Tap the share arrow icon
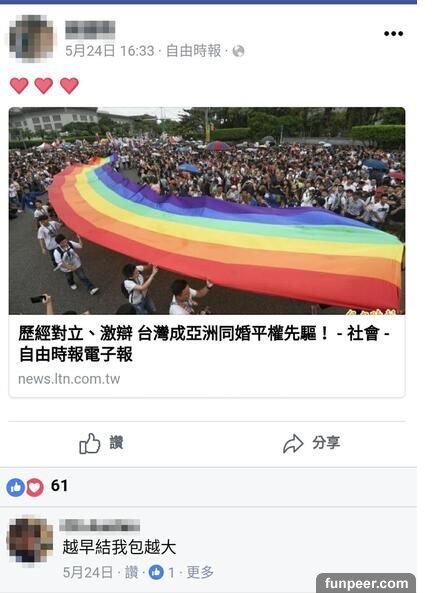 (x=293, y=443)
